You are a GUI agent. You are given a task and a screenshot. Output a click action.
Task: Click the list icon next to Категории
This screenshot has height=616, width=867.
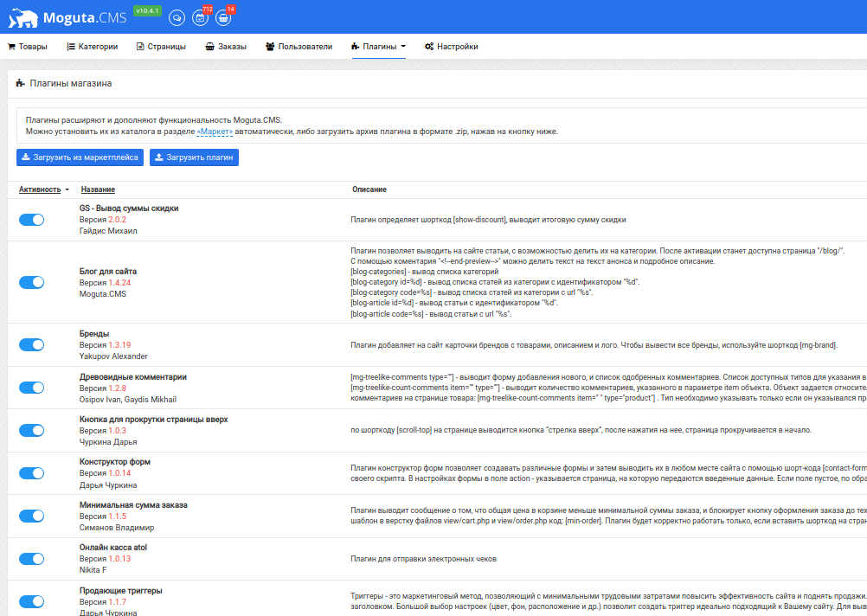pos(71,47)
